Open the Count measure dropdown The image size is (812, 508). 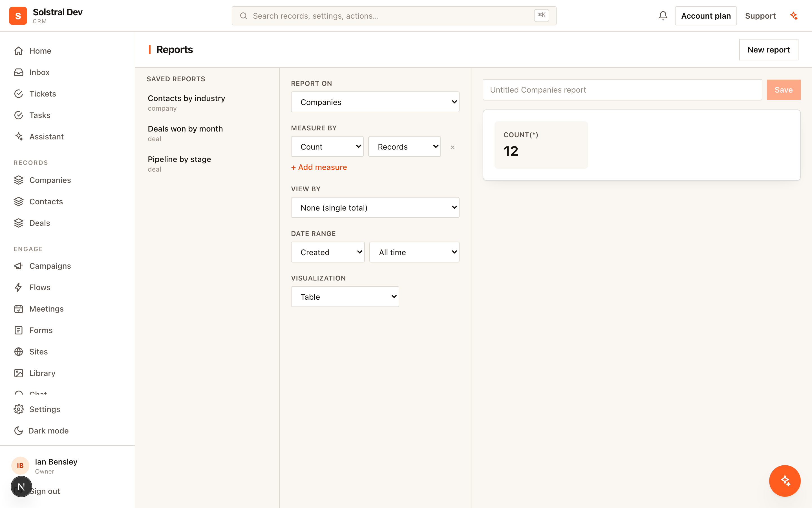pyautogui.click(x=327, y=146)
